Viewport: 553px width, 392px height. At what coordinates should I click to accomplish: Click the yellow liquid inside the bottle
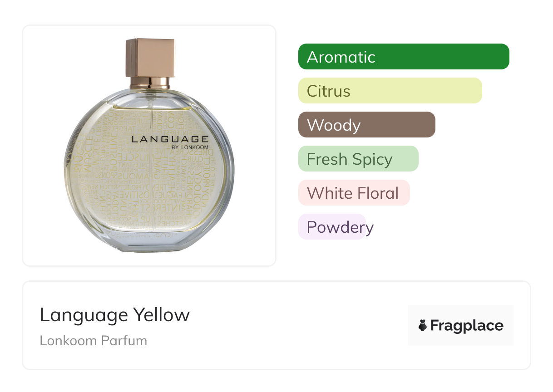[x=182, y=181]
